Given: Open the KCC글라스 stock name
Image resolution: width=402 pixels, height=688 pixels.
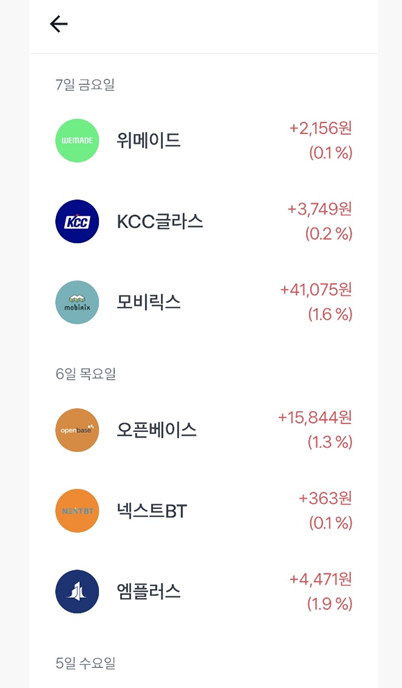Looking at the screenshot, I should [160, 222].
